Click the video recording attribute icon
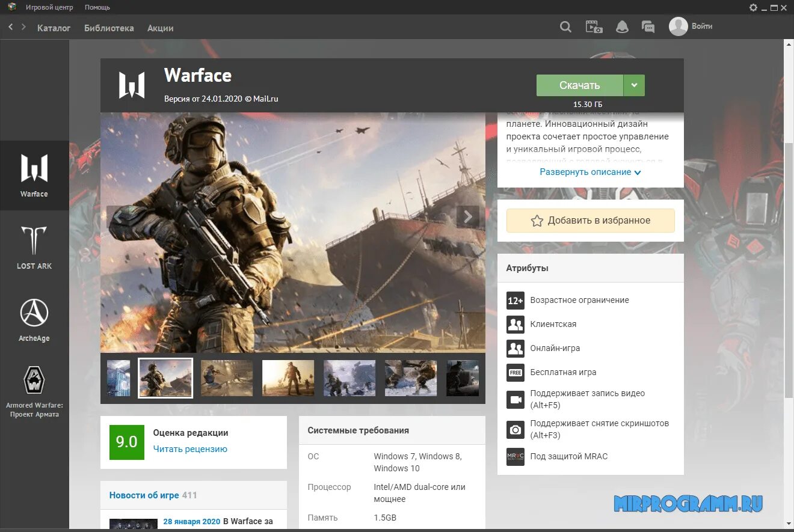 pyautogui.click(x=515, y=399)
